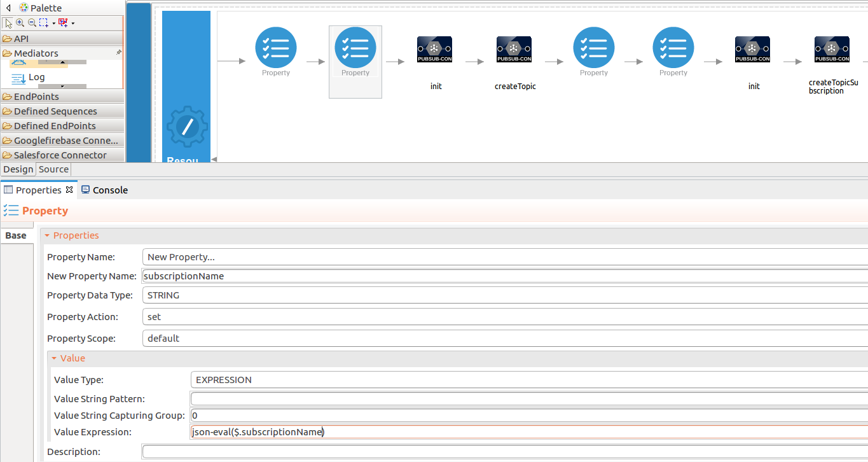Collapse the Mediators palette drawer
Image resolution: width=868 pixels, height=462 pixels.
(62, 53)
